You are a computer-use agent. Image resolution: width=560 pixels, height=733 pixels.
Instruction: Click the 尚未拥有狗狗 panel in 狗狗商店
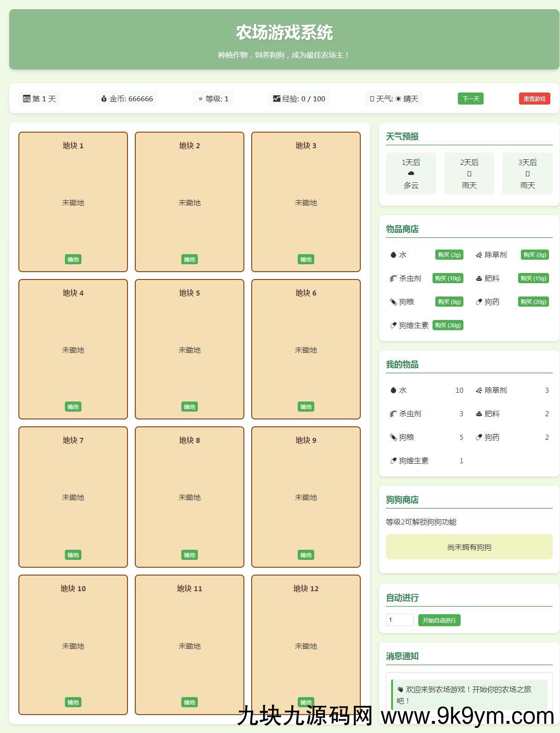point(469,547)
